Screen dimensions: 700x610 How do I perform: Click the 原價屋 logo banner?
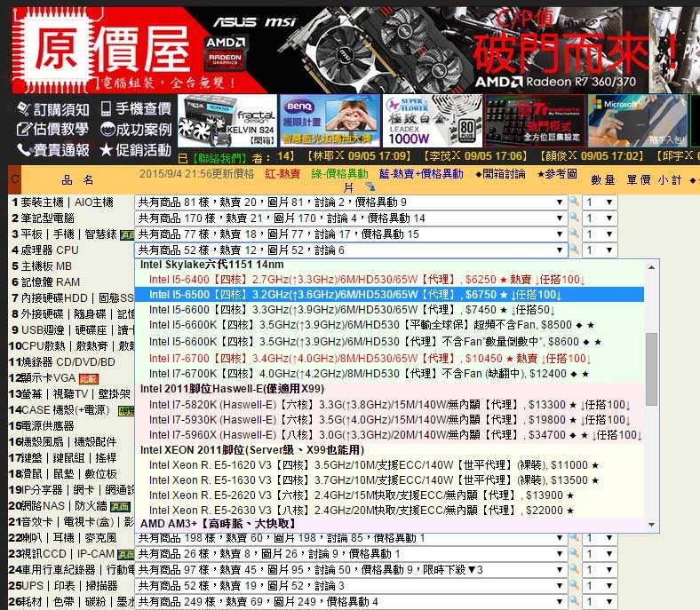107,50
